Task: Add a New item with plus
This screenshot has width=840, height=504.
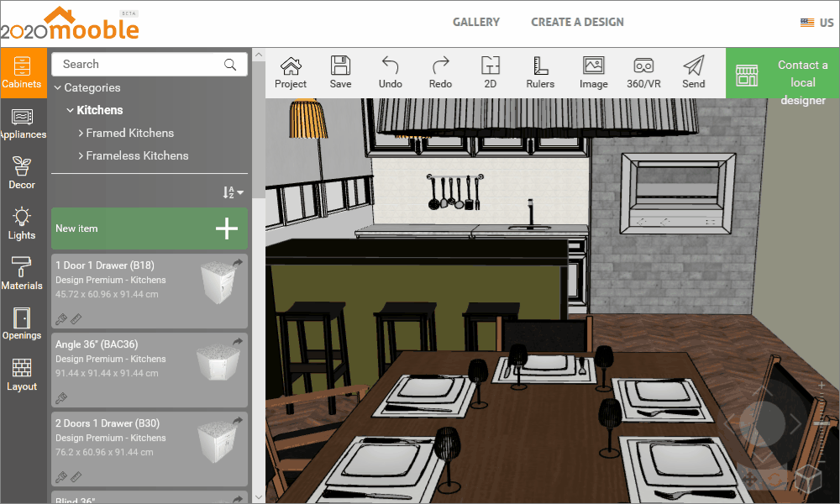Action: coord(227,228)
